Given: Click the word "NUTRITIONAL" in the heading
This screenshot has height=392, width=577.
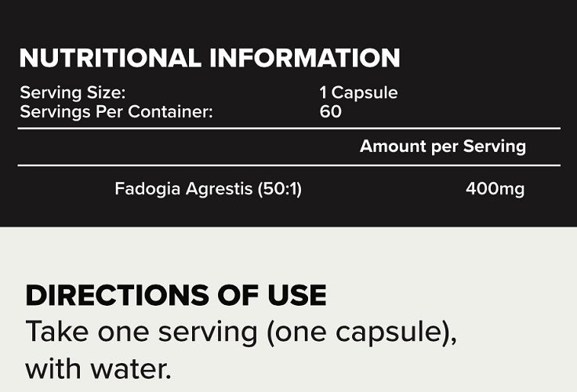Looking at the screenshot, I should (104, 58).
